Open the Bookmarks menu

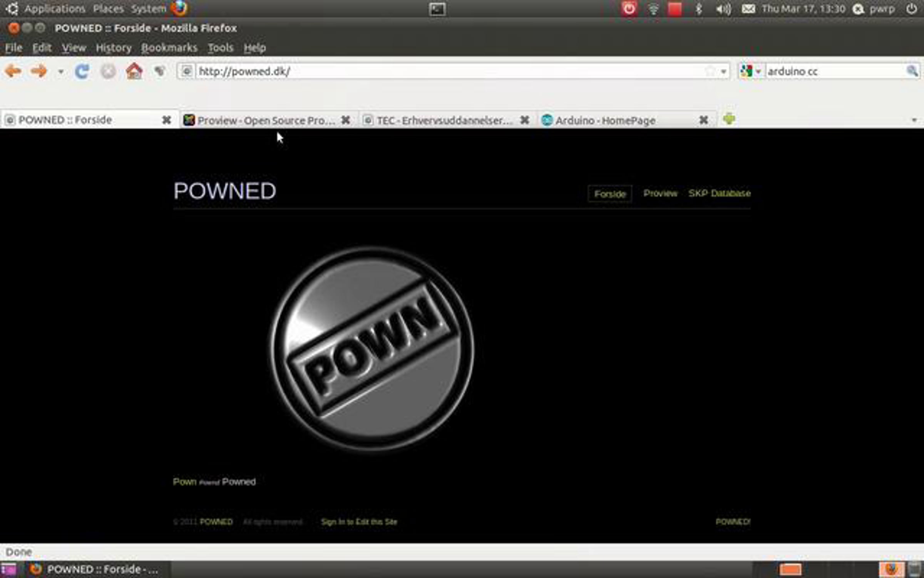[x=169, y=48]
